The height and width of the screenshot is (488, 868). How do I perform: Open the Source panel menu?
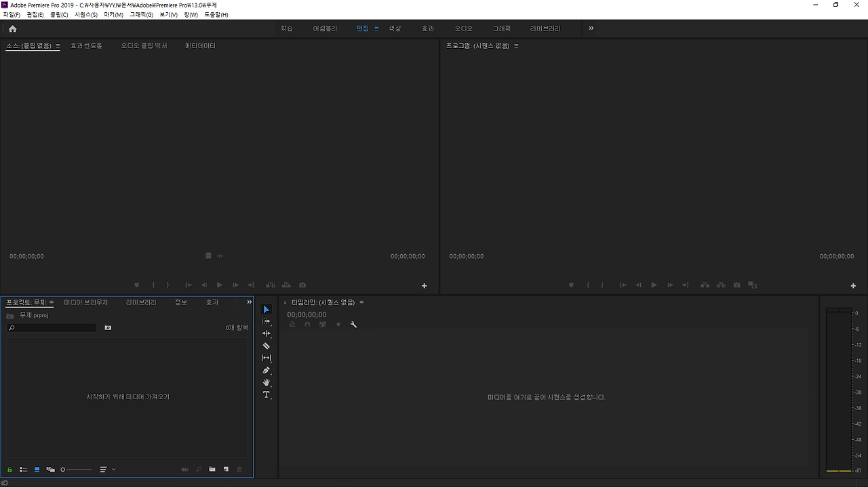pyautogui.click(x=58, y=46)
